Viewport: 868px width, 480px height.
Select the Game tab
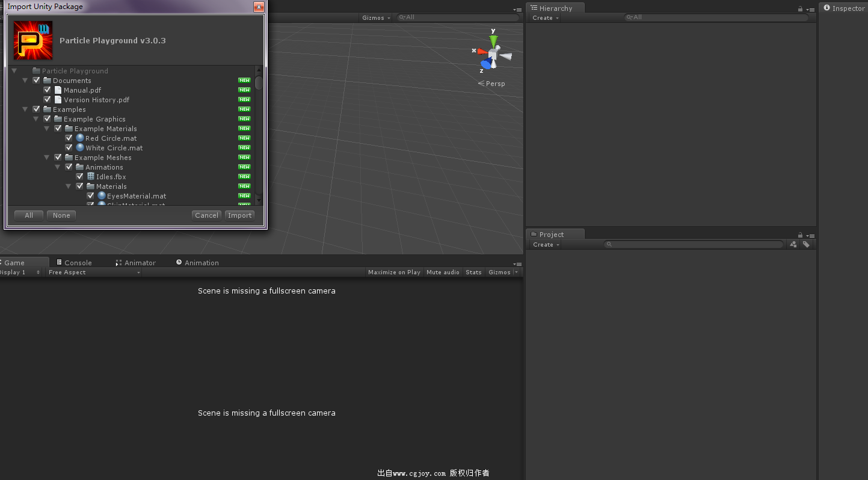(x=24, y=262)
